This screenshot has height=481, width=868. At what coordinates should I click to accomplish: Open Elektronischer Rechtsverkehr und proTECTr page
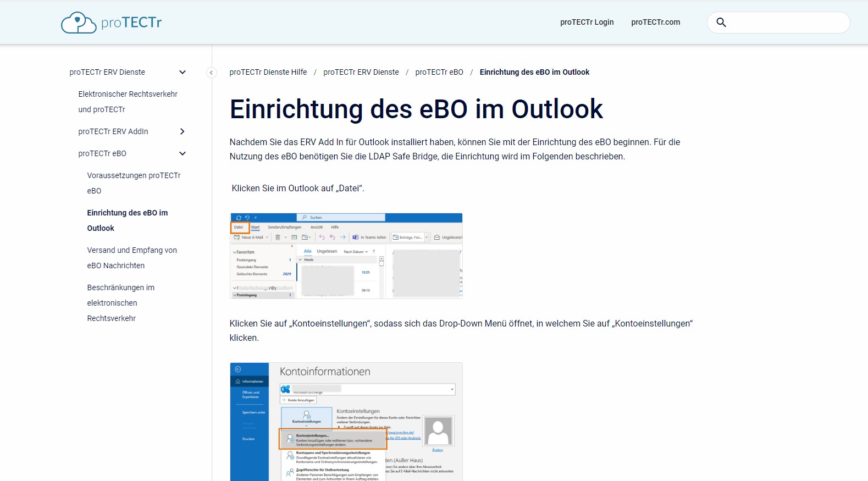(128, 102)
